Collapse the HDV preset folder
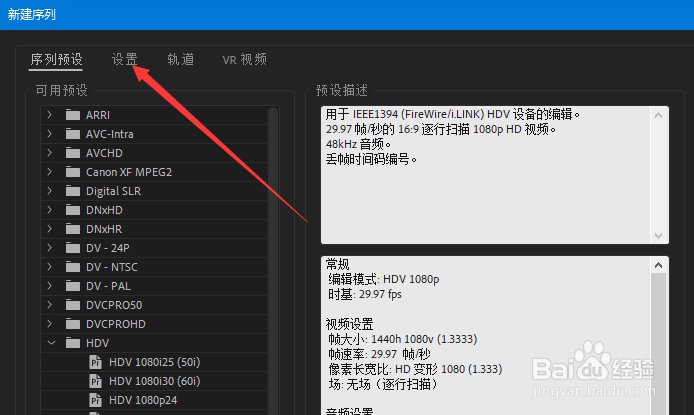The height and width of the screenshot is (415, 694). pyautogui.click(x=51, y=343)
